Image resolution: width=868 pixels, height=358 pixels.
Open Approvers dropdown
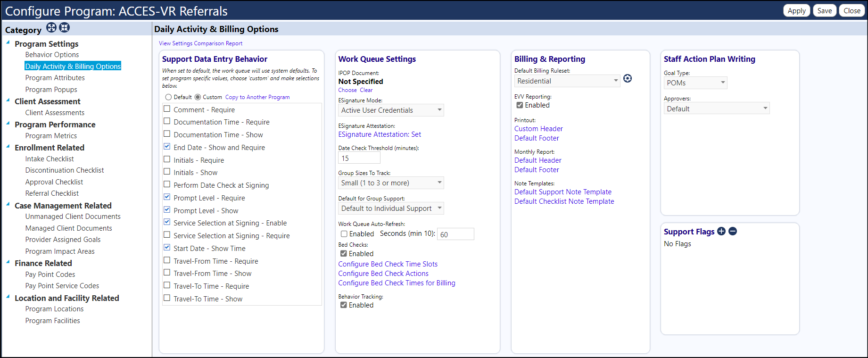point(717,108)
